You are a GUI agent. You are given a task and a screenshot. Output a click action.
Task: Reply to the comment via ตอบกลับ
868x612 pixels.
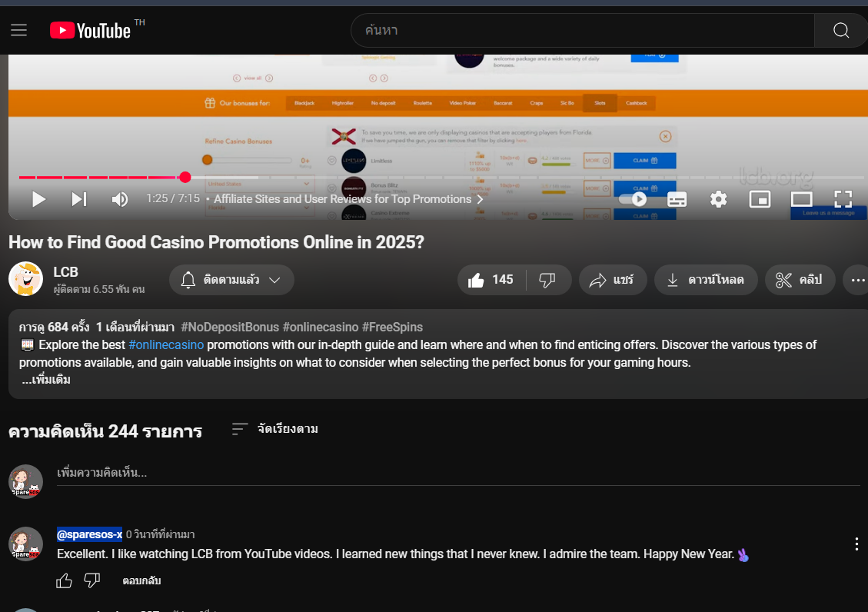141,580
